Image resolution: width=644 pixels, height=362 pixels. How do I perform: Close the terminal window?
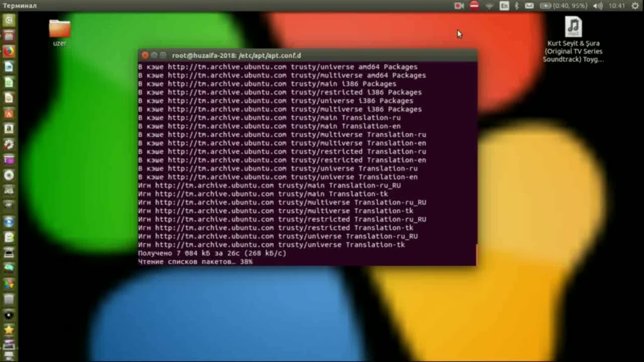pos(145,55)
